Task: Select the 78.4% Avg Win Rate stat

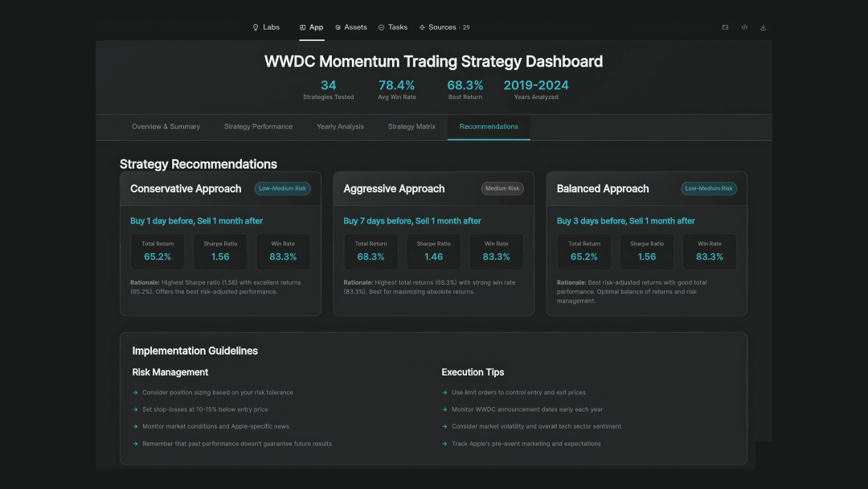Action: 396,90
